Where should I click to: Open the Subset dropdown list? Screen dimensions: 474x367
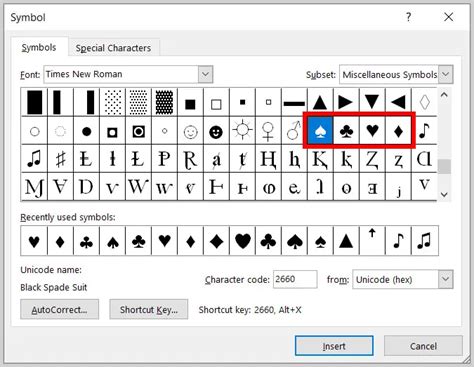coord(446,74)
